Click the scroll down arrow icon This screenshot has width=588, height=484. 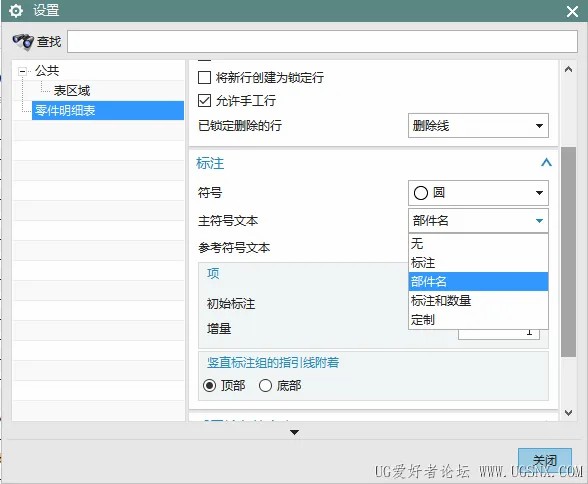point(568,412)
